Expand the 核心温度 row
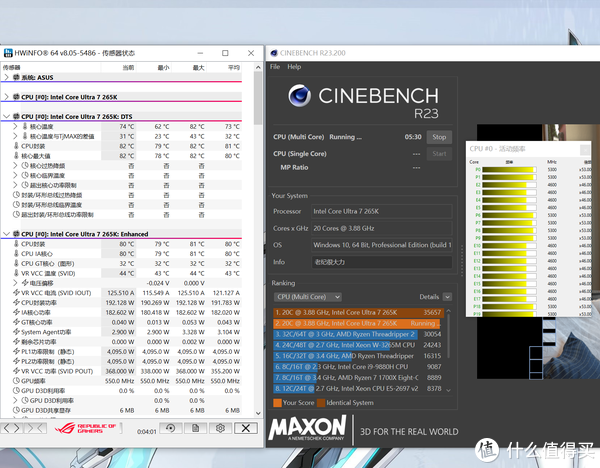Viewport: 600px width, 468px height. 15,126
